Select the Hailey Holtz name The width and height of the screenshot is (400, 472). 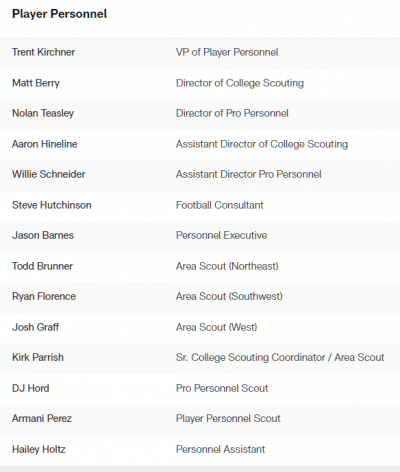coord(39,449)
